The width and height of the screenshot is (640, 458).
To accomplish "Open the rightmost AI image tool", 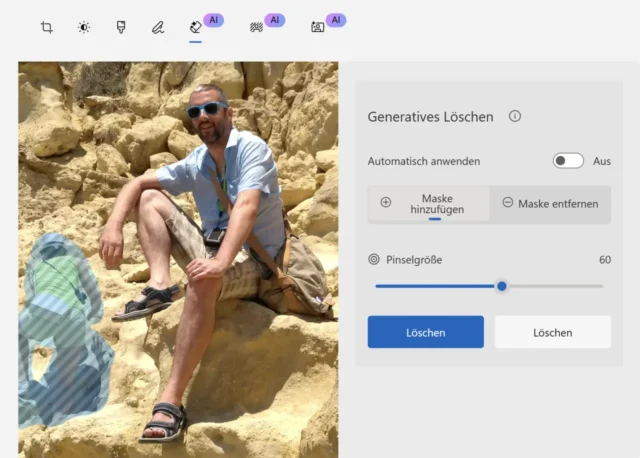I will pyautogui.click(x=317, y=27).
